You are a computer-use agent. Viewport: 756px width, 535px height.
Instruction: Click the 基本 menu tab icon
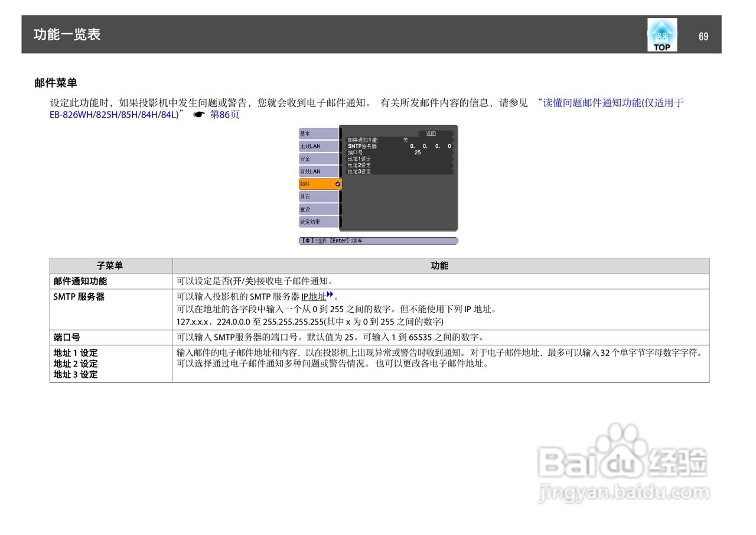pos(307,134)
